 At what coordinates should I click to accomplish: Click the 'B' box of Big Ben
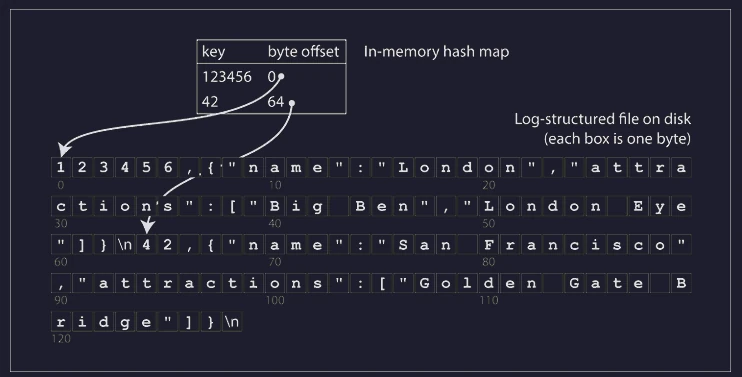tap(274, 206)
